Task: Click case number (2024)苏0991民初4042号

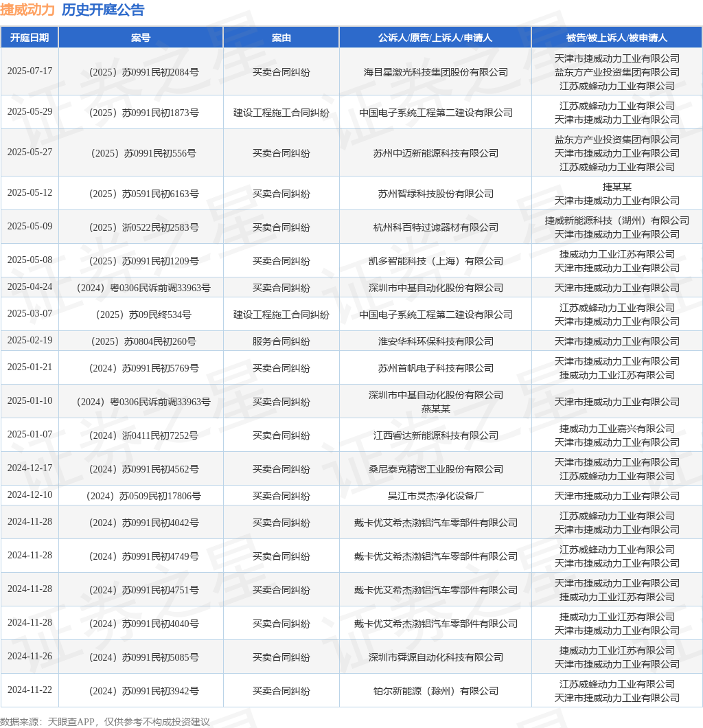Action: 144,523
